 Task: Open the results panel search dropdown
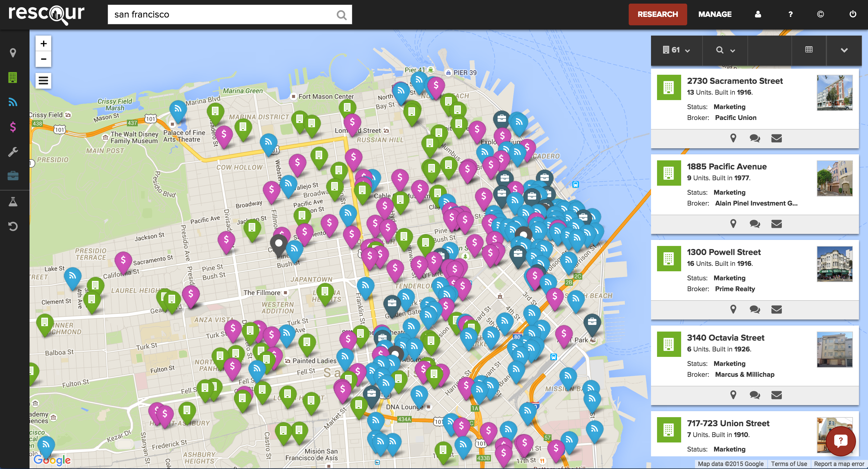click(x=725, y=50)
